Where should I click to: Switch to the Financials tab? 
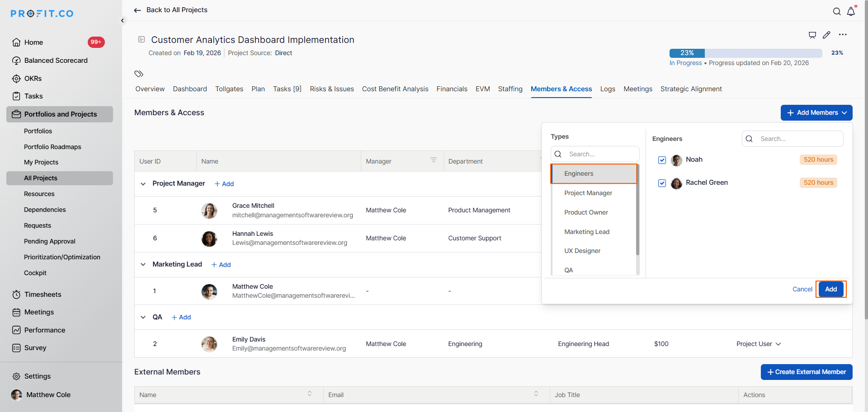(452, 89)
